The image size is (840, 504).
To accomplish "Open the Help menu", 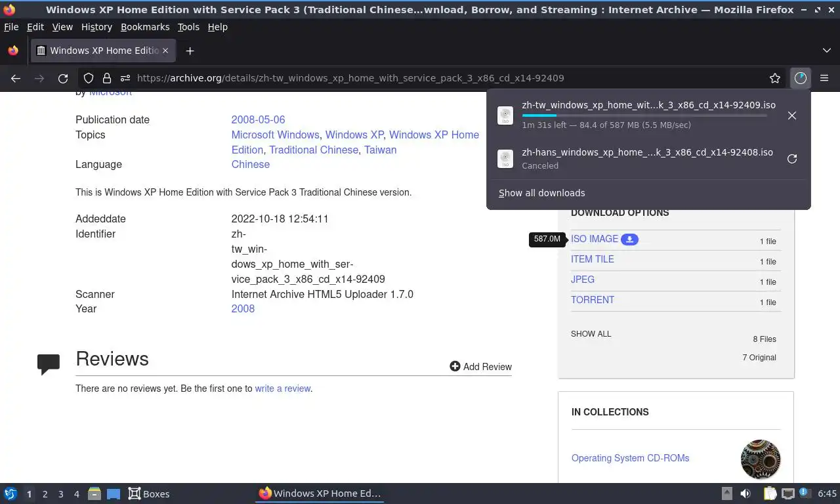I will coord(217,27).
